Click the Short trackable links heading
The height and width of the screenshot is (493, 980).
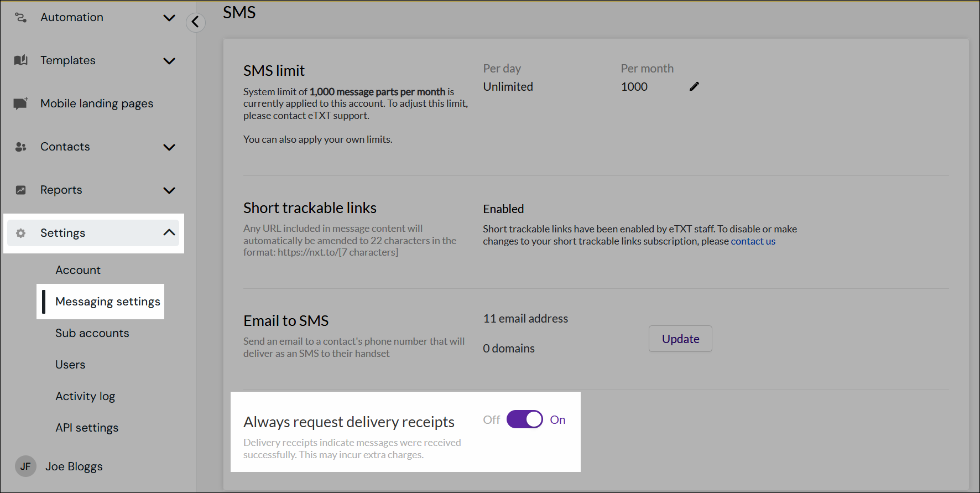click(310, 207)
